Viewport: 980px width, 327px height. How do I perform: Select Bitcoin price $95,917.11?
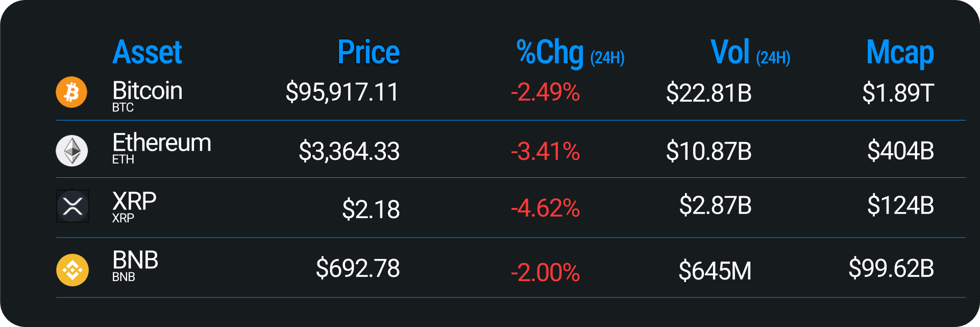coord(342,92)
